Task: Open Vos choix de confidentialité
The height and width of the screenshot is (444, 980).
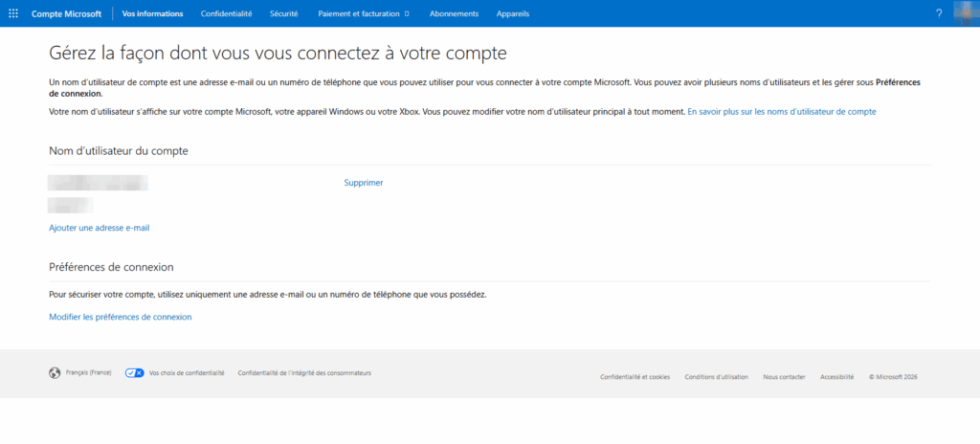Action: pyautogui.click(x=187, y=372)
